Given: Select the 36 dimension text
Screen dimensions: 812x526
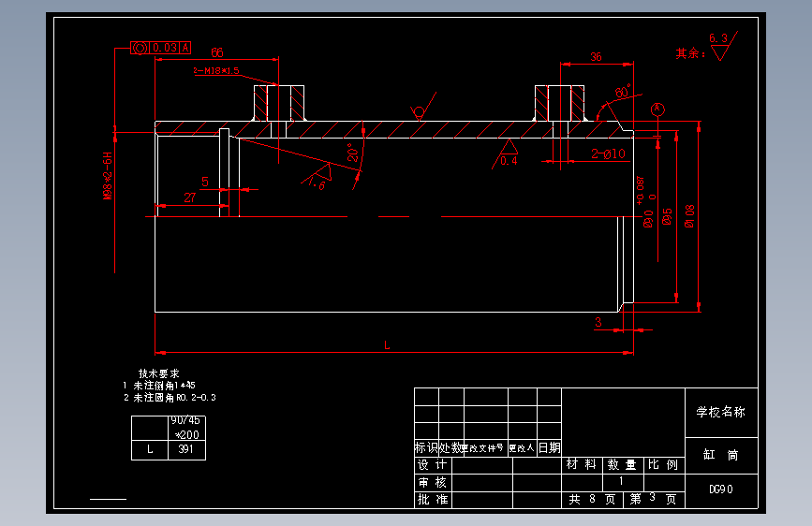Looking at the screenshot, I should click(x=596, y=57).
